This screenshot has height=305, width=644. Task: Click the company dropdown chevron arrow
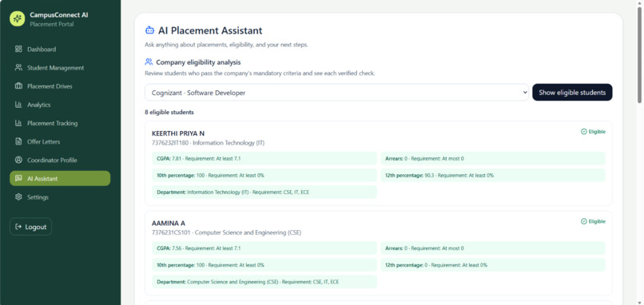(x=524, y=93)
